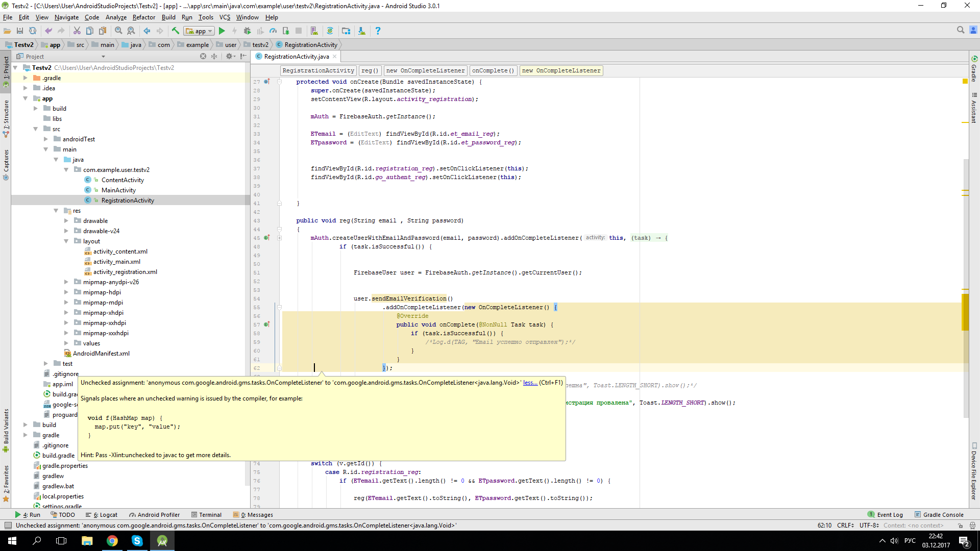This screenshot has height=551, width=980.
Task: Select the RegistrationActivity.java editor tab
Action: point(297,57)
